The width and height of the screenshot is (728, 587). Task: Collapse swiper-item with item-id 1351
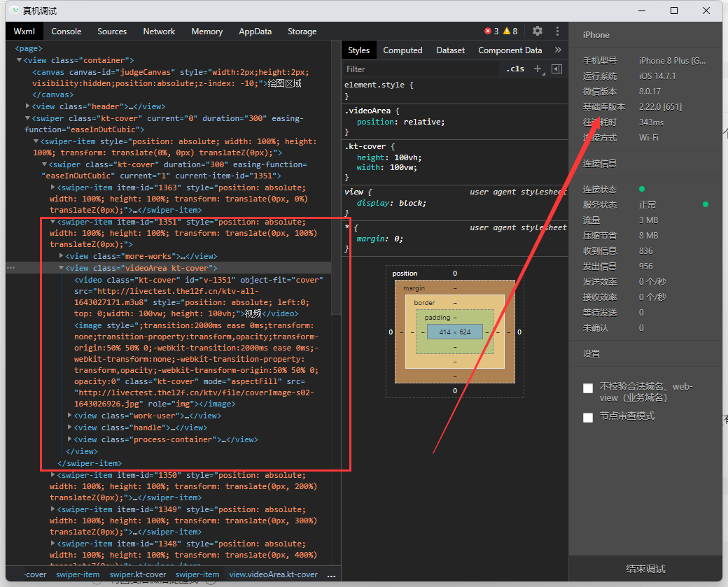(x=52, y=222)
